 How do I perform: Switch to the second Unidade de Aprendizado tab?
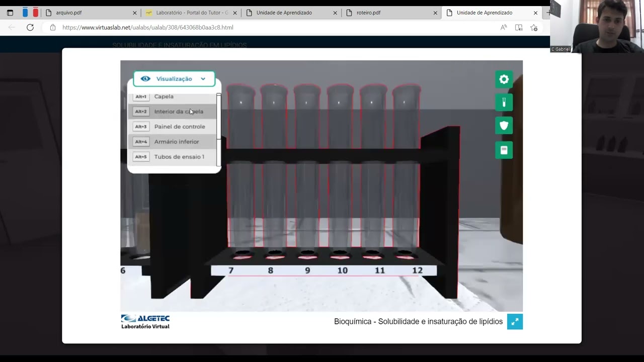point(492,13)
